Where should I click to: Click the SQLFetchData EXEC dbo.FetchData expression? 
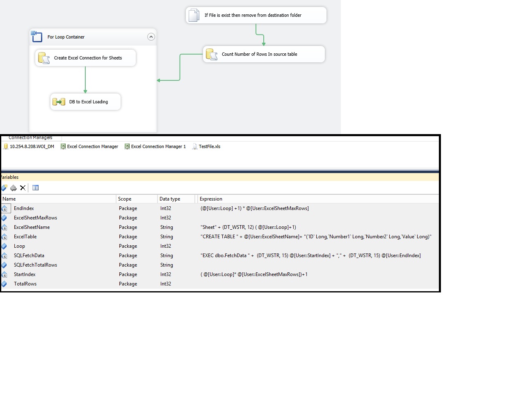(x=310, y=256)
